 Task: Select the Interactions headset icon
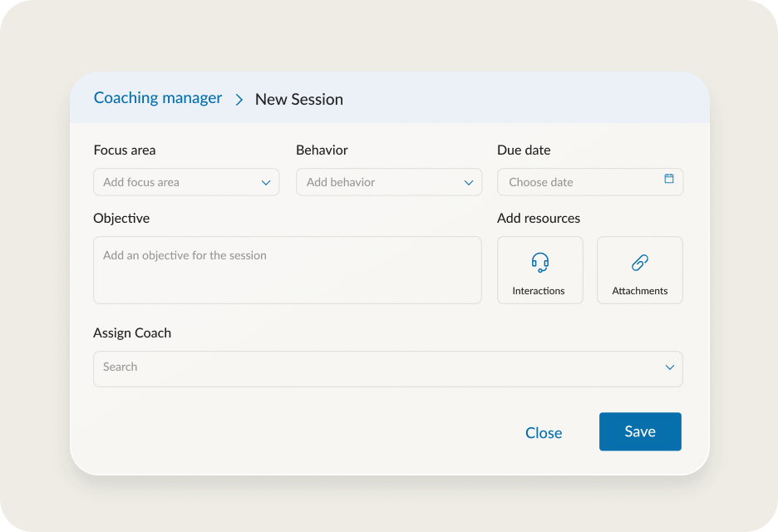click(539, 262)
